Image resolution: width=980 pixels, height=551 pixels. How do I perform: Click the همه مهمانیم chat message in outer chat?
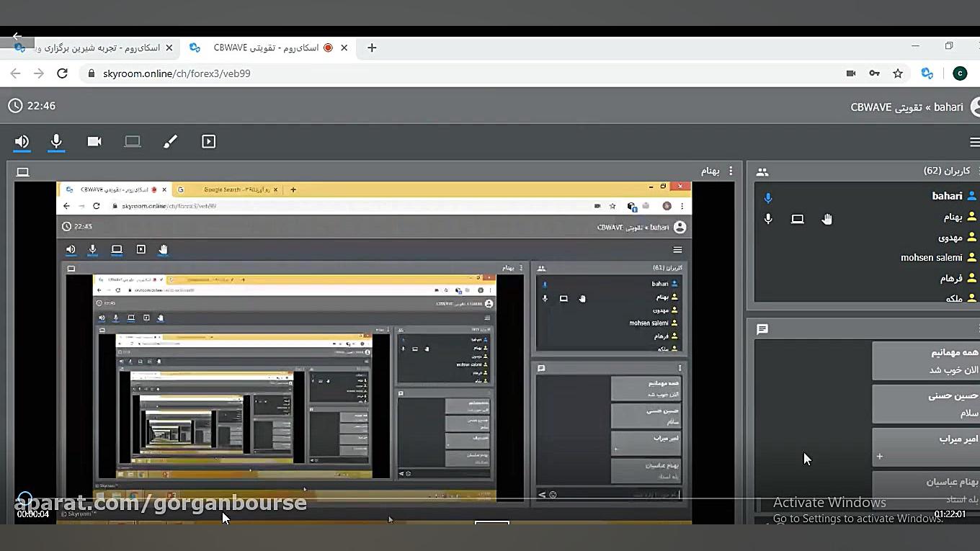(x=927, y=361)
